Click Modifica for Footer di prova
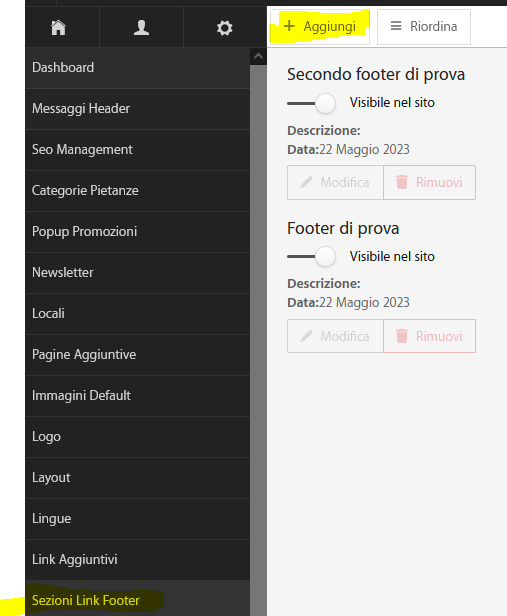This screenshot has height=616, width=507. pyautogui.click(x=335, y=336)
